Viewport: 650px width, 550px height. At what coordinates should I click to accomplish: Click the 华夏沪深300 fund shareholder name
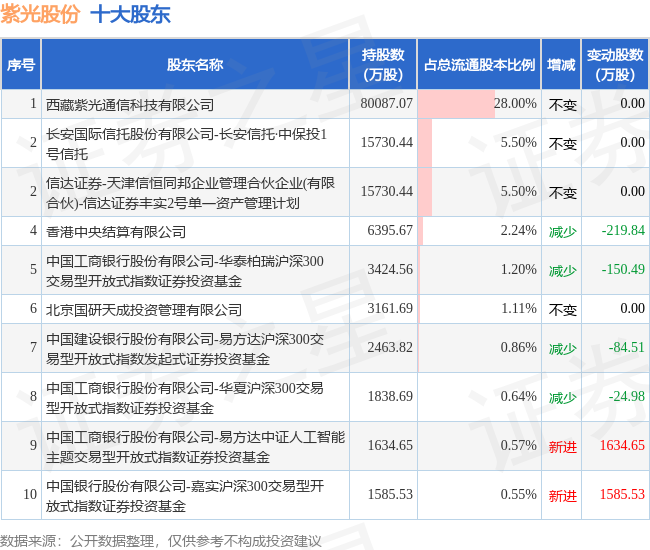coord(184,398)
